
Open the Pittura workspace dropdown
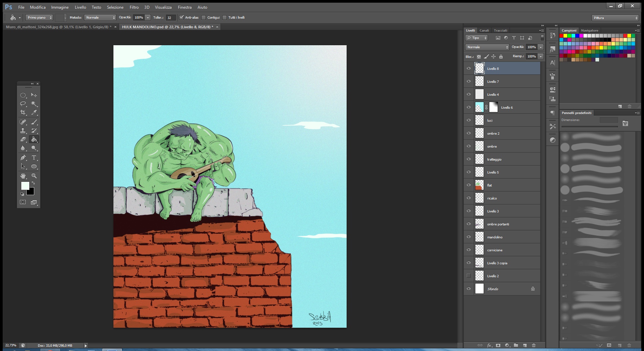[x=615, y=18]
